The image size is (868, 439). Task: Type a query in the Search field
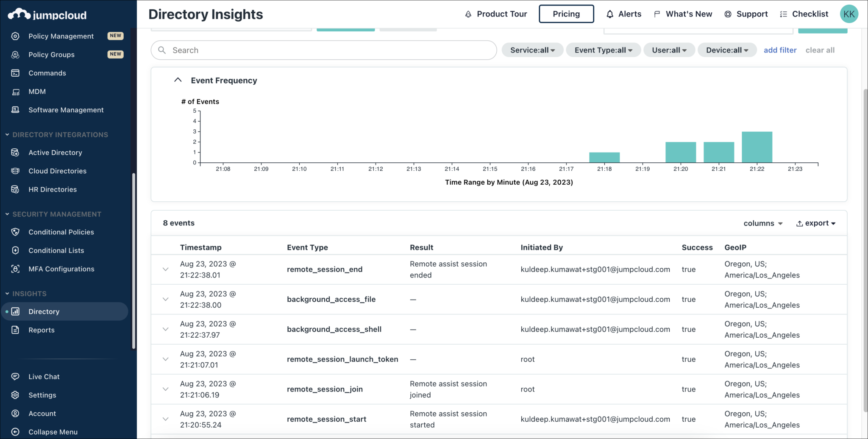pyautogui.click(x=323, y=50)
